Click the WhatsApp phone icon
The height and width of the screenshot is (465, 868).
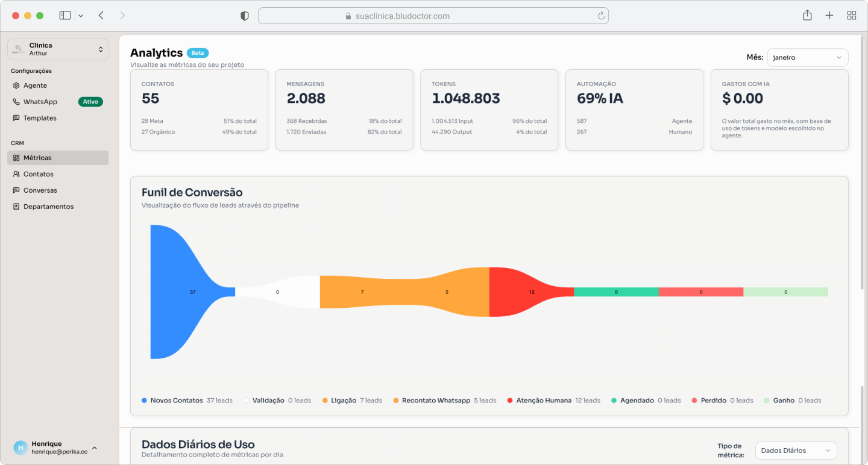(16, 102)
